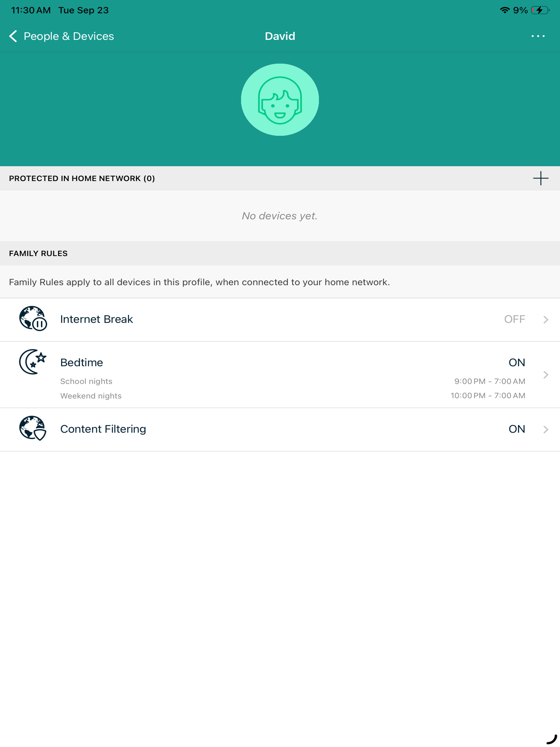Viewport: 560px width, 747px height.
Task: Select the Weekend nights label
Action: (x=91, y=396)
